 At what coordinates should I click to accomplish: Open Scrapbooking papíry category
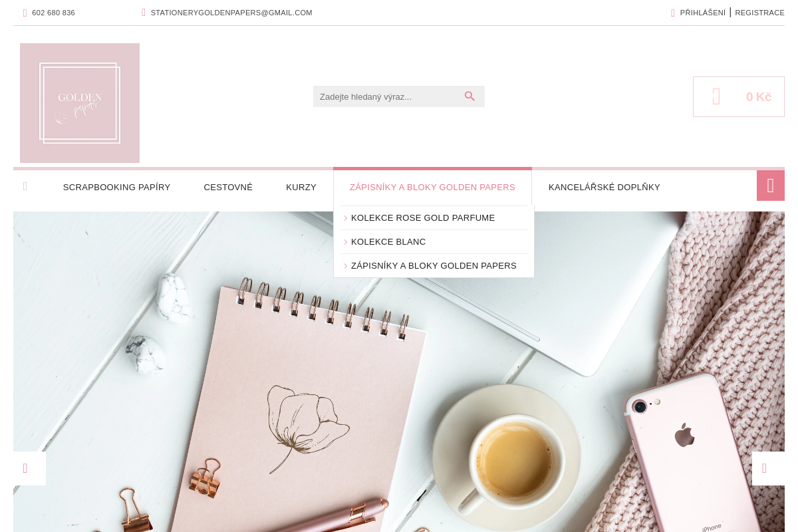pyautogui.click(x=116, y=188)
